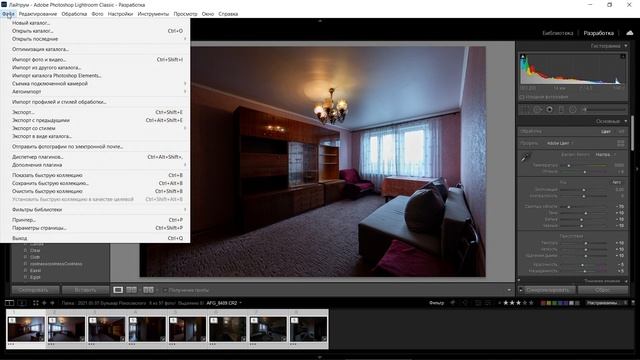Image resolution: width=640 pixels, height=360 pixels.
Task: Open the Adobe Цвет profile dropdown
Action: click(560, 143)
